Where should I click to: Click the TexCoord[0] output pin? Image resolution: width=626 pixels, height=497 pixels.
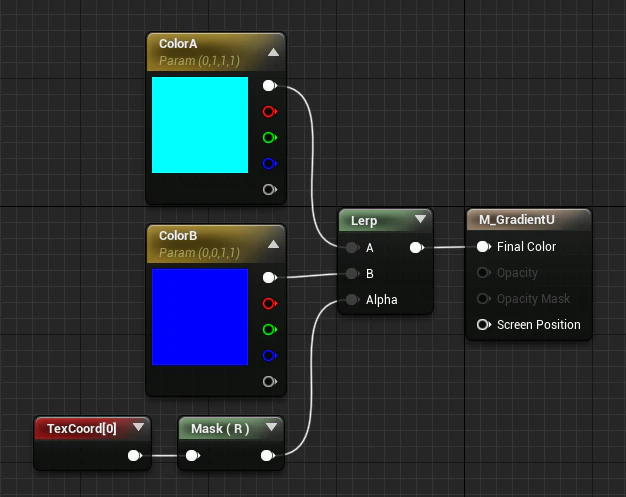tap(135, 455)
